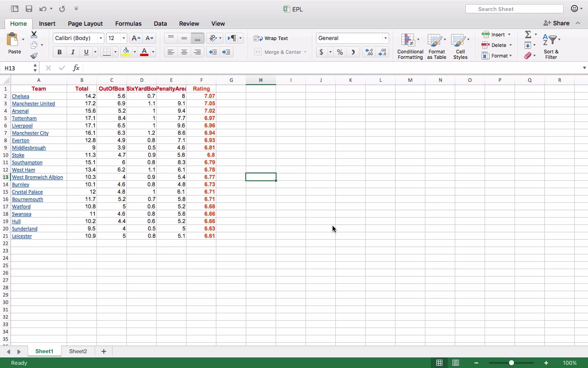Open the West Bromwich Albion link
The height and width of the screenshot is (368, 588).
coord(38,177)
